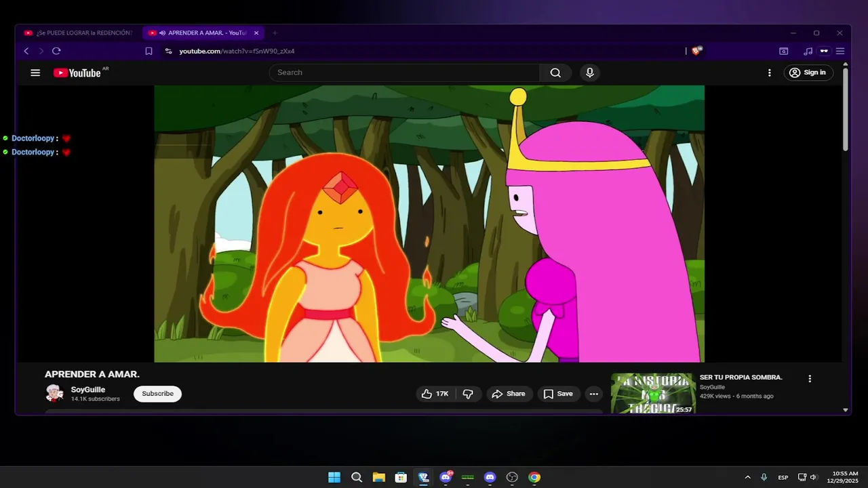
Task: Open OBS Studio from the taskbar
Action: click(x=512, y=477)
